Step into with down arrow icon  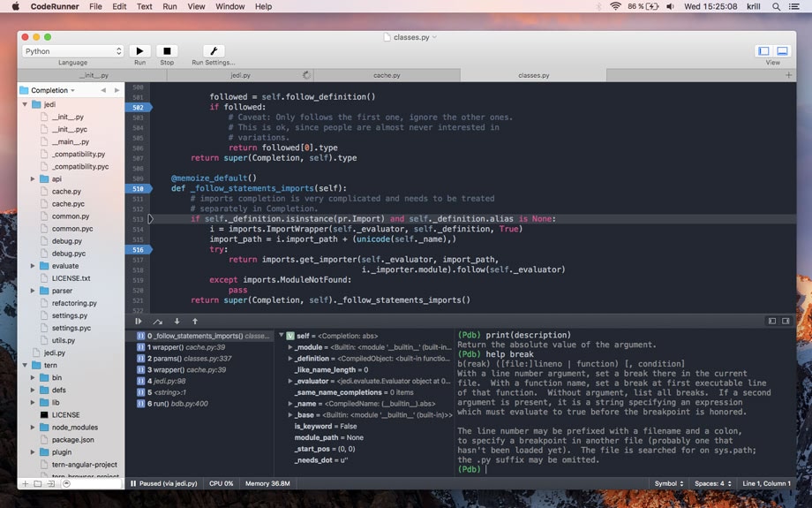177,322
